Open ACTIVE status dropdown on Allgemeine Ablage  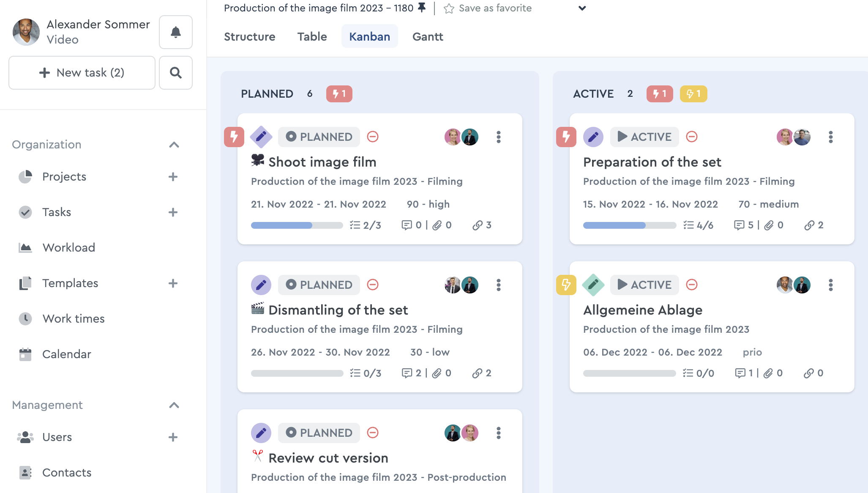pos(644,285)
